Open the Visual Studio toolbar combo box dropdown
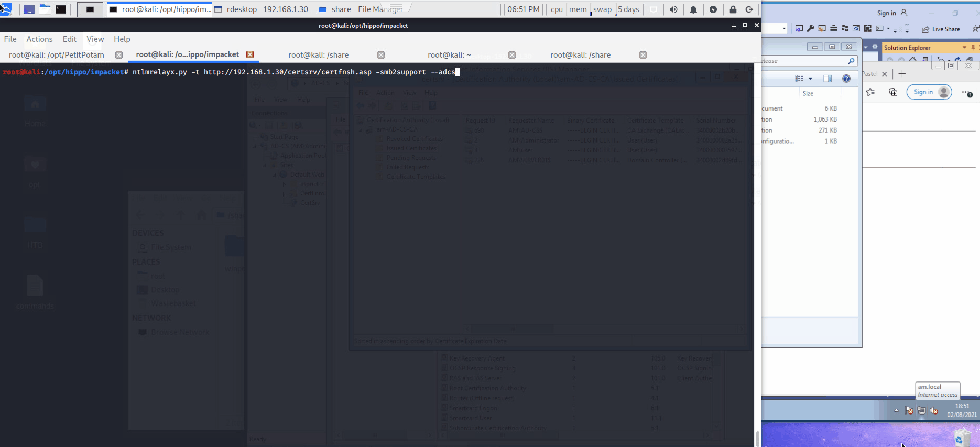The height and width of the screenshot is (447, 980). [784, 28]
